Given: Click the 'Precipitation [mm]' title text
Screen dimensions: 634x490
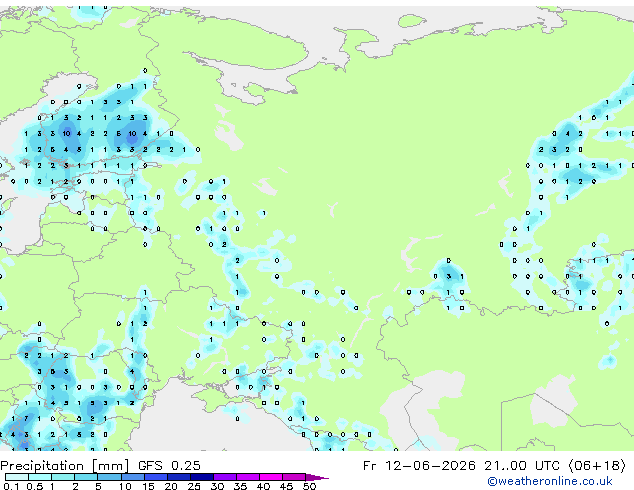Looking at the screenshot, I should [65, 466].
